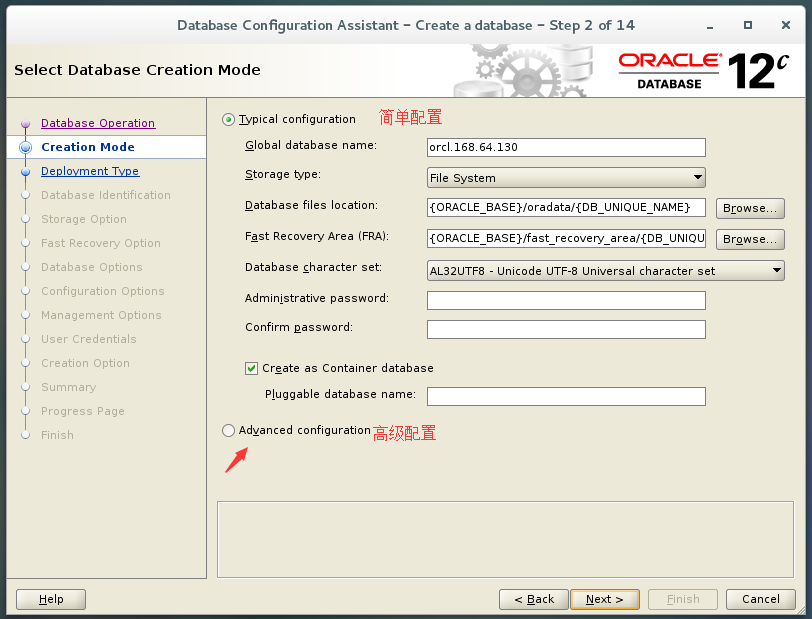Uncheck Create as Container database
812x619 pixels.
[251, 368]
